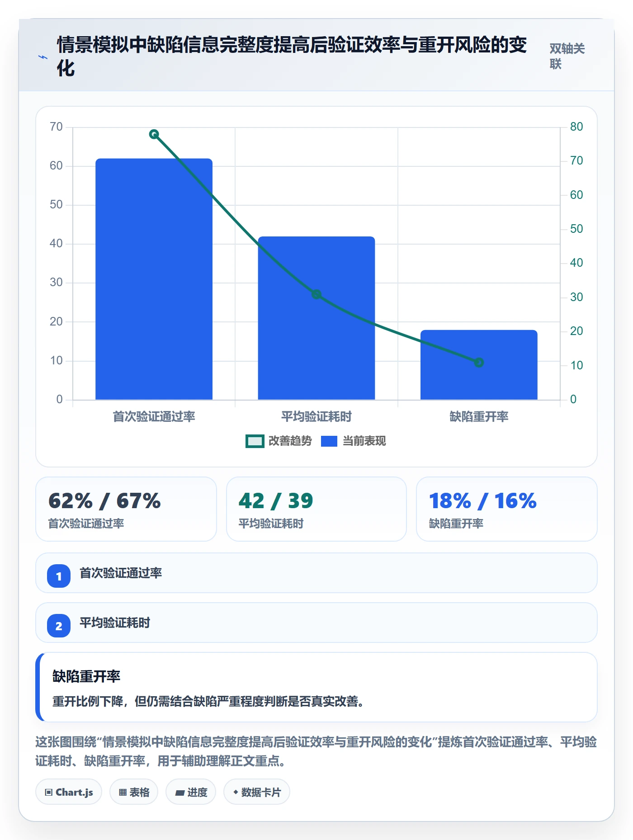Screen dimensions: 633x840
Task: Select the 表格 tag chip
Action: tap(134, 792)
